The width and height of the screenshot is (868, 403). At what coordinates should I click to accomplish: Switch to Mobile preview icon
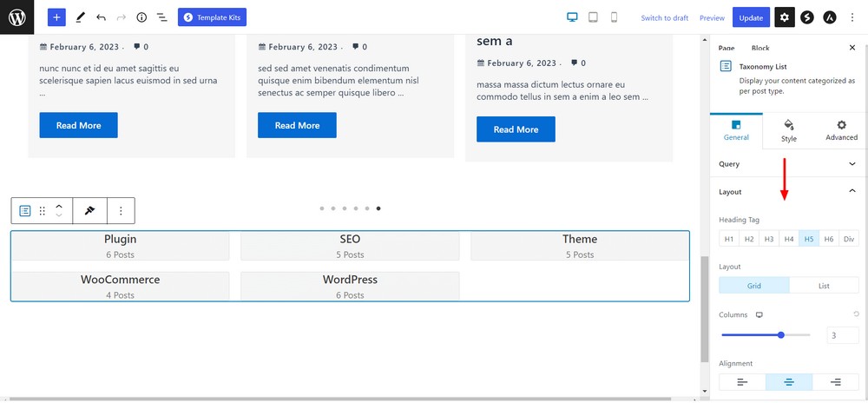coord(614,17)
